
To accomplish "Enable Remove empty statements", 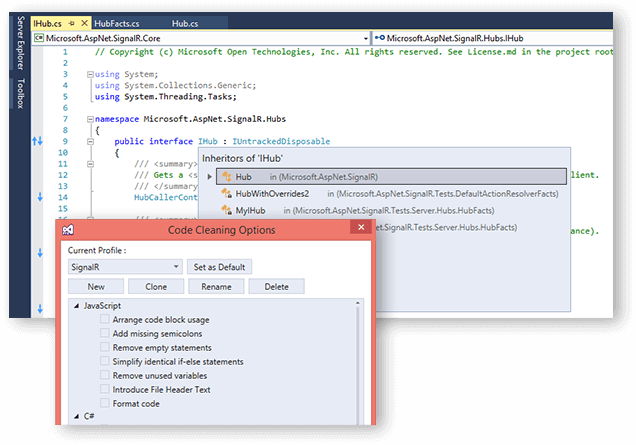I will 105,347.
